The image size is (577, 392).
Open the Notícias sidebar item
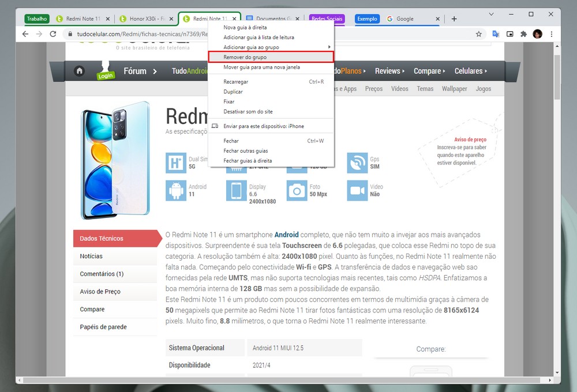point(115,257)
